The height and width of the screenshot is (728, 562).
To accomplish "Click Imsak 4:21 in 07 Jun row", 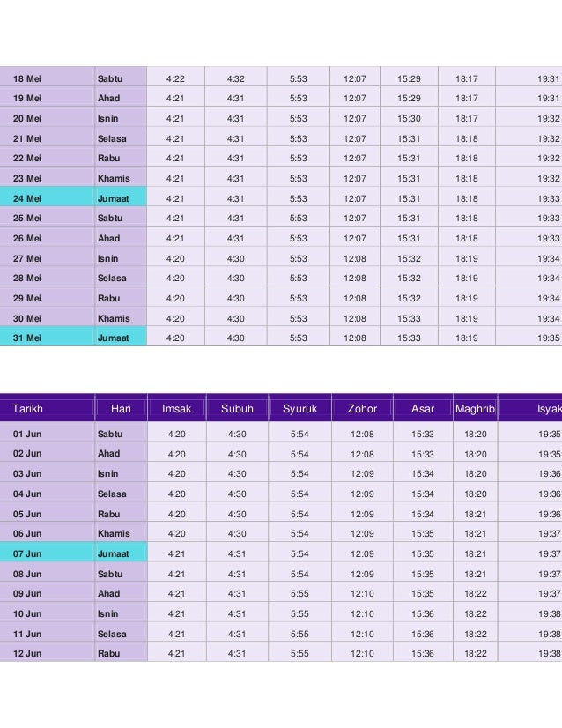I will [x=176, y=553].
